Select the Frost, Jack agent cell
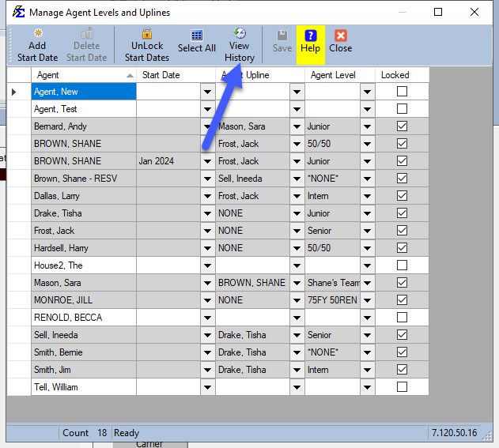 pos(84,231)
